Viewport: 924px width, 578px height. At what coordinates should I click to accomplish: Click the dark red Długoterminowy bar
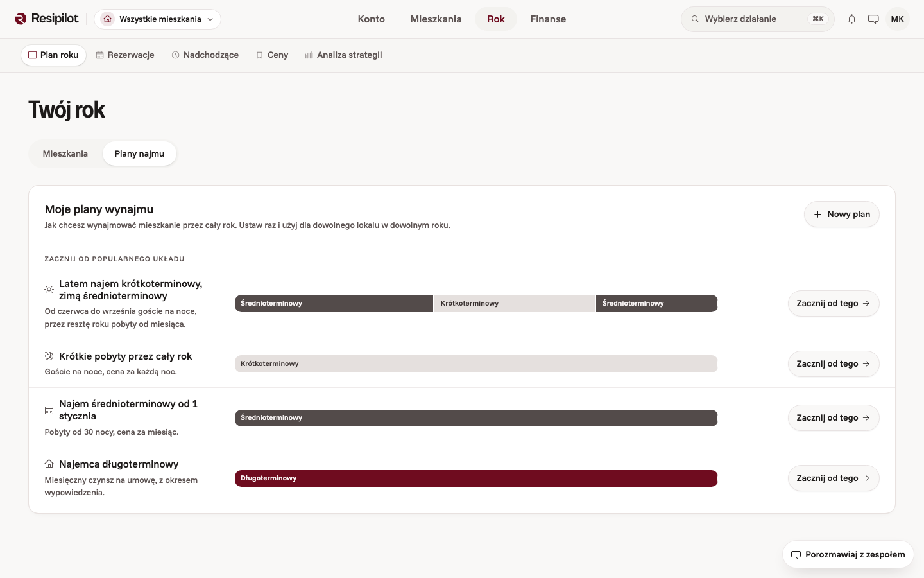point(475,478)
